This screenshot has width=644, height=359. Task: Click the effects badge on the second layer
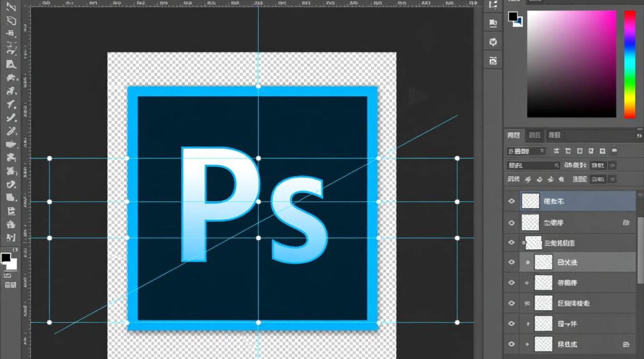626,223
